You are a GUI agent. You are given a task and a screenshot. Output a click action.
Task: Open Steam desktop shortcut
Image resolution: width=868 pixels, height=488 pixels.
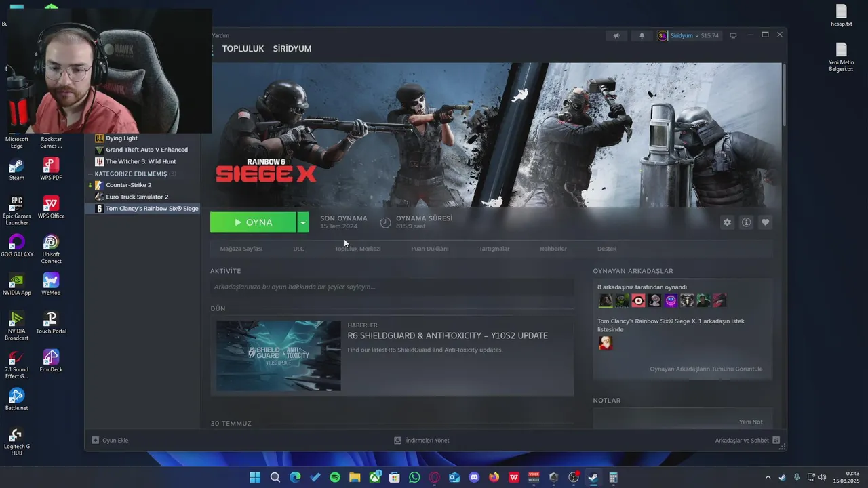[17, 169]
